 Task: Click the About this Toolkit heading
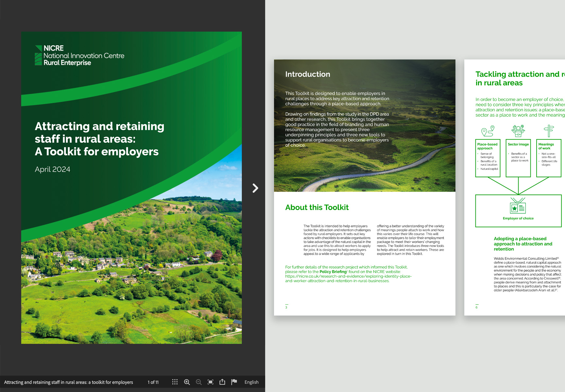tap(317, 207)
